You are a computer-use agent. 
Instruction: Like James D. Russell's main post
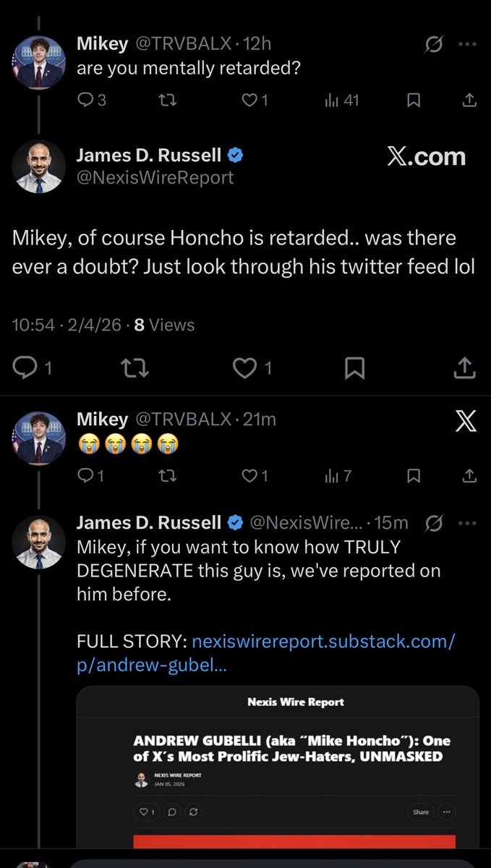tap(244, 368)
